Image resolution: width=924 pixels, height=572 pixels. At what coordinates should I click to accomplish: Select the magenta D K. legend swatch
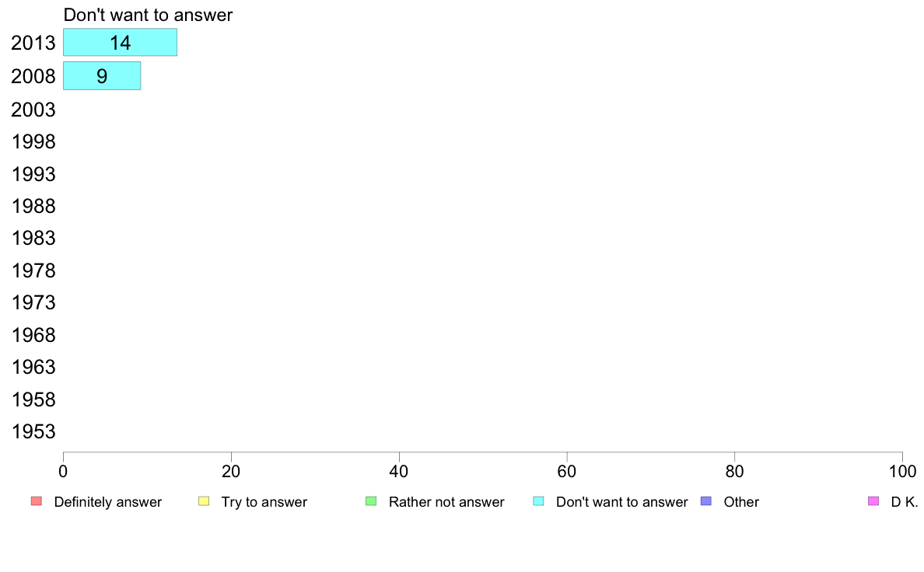click(x=873, y=501)
